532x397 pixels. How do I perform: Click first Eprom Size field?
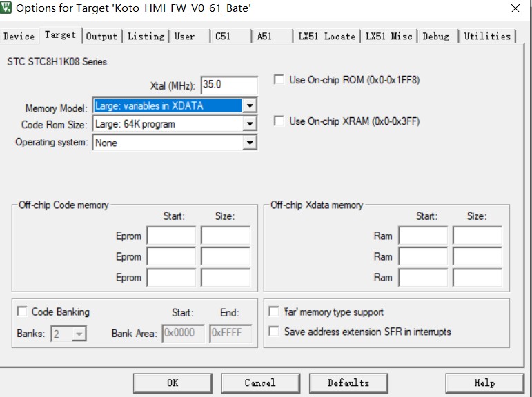point(226,236)
